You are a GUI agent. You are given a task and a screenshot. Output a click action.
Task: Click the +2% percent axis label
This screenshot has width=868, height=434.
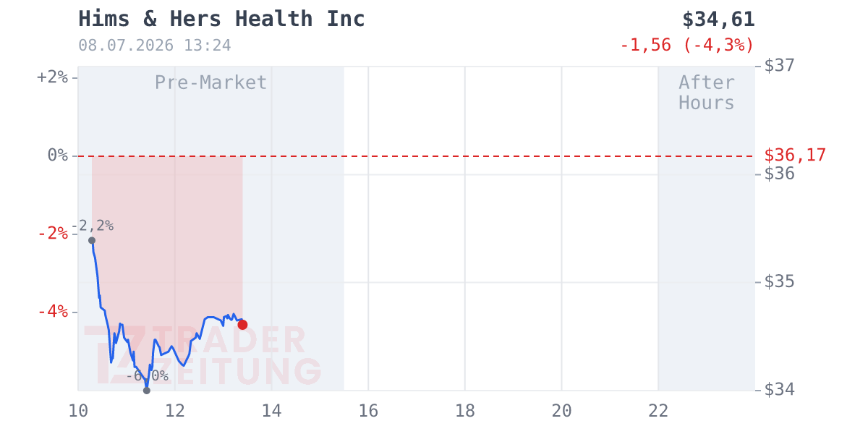(x=52, y=77)
